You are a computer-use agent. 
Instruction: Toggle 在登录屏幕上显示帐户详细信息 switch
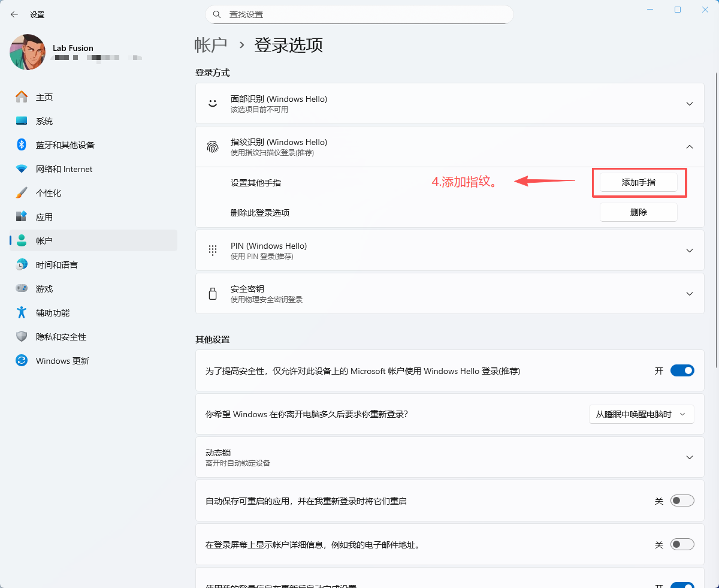[x=682, y=545]
